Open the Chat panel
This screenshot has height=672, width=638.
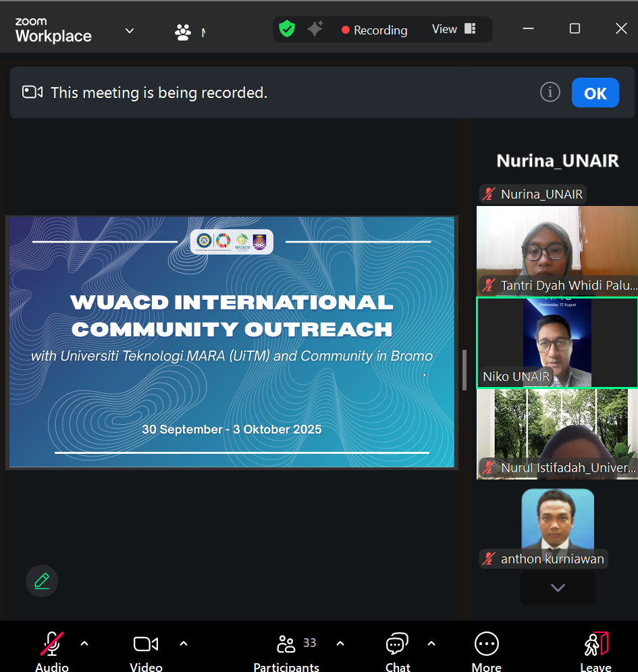398,650
